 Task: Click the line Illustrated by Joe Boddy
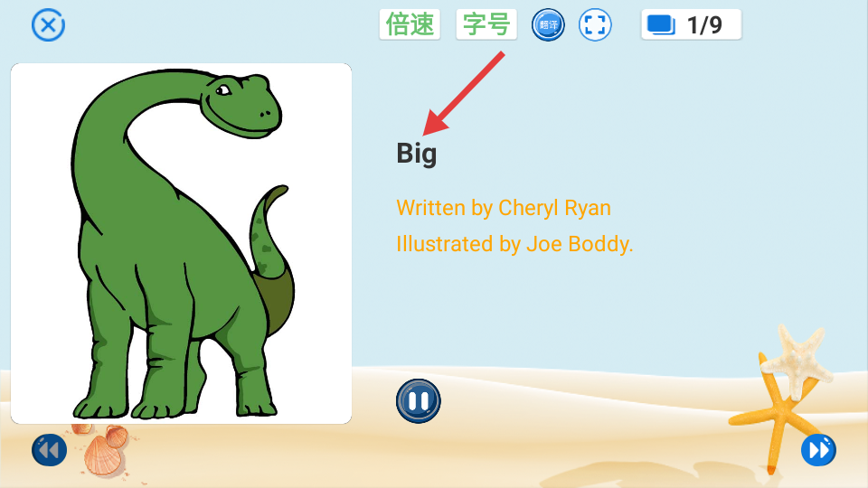tap(514, 244)
